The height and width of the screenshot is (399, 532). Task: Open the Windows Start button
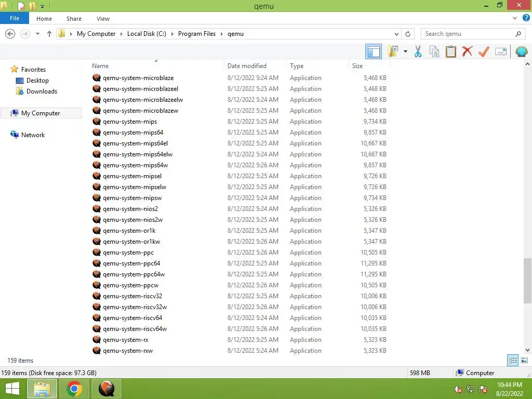point(12,389)
